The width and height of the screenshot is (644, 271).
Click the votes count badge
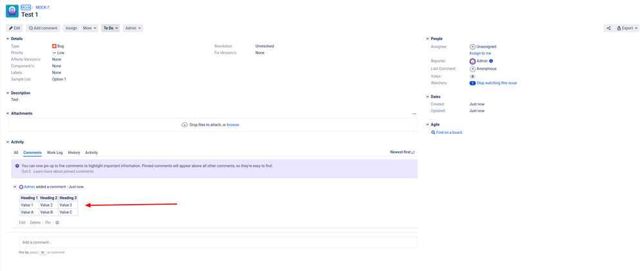473,76
